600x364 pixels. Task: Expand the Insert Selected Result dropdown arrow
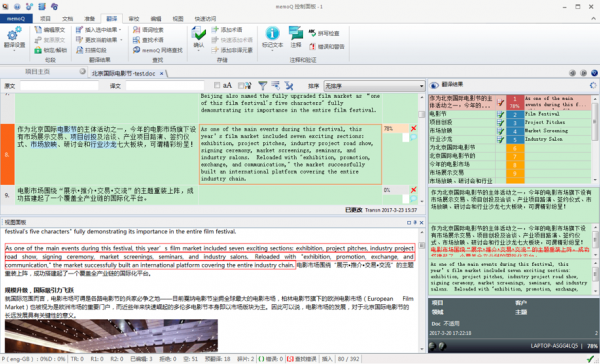coord(120,29)
